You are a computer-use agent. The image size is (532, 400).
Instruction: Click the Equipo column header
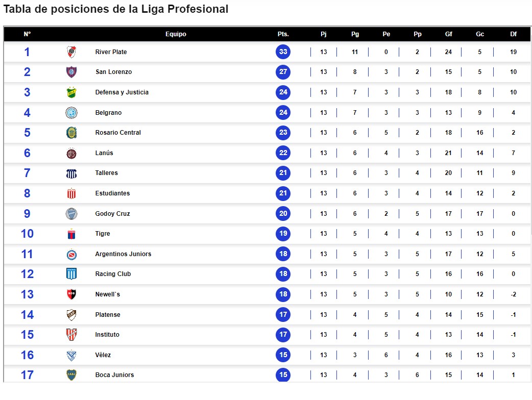pyautogui.click(x=176, y=34)
